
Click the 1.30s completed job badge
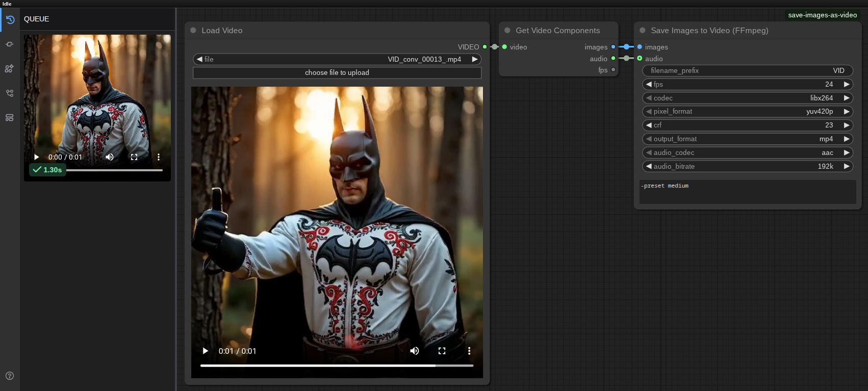click(x=47, y=170)
